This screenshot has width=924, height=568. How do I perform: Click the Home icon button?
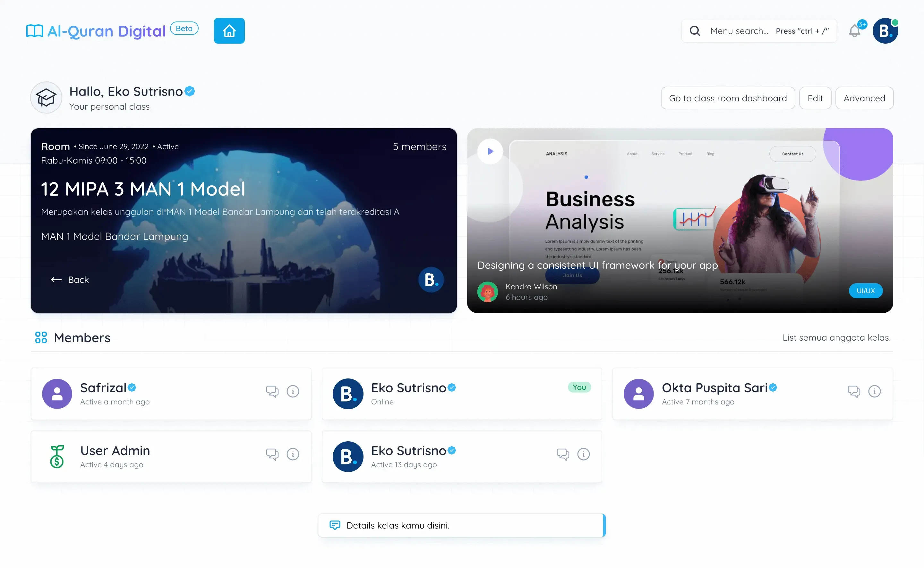229,31
